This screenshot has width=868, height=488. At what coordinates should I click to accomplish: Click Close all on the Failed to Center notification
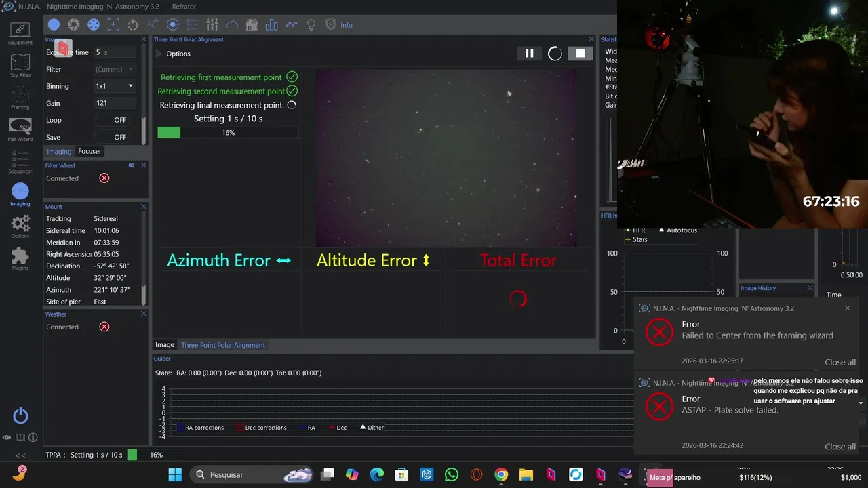tap(840, 362)
